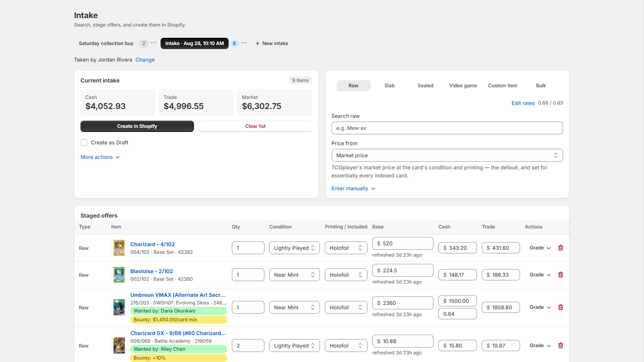Click the Create in Shopify button
This screenshot has height=362, width=644.
click(x=137, y=126)
